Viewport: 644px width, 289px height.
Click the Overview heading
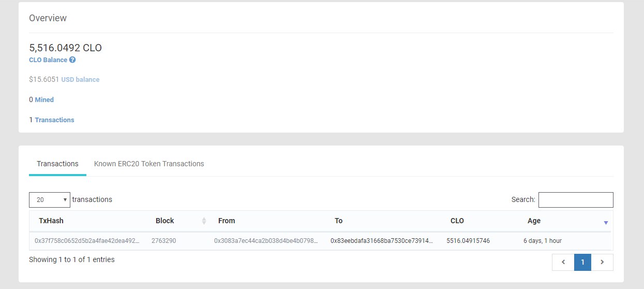[48, 18]
